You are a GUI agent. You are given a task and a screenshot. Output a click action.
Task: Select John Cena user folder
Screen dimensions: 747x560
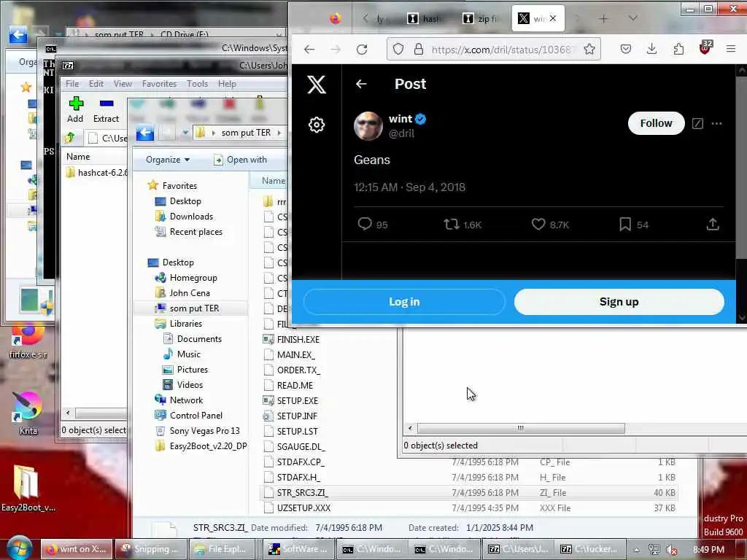coord(182,293)
